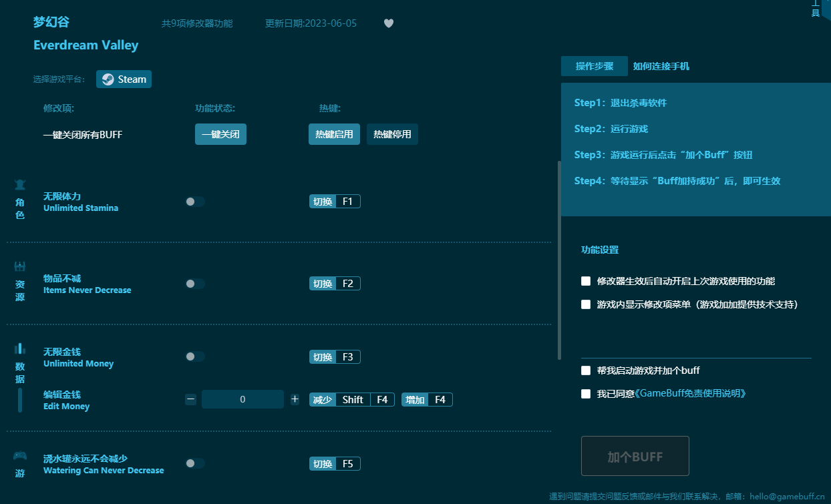Click the gamepad game category icon

coord(20,456)
